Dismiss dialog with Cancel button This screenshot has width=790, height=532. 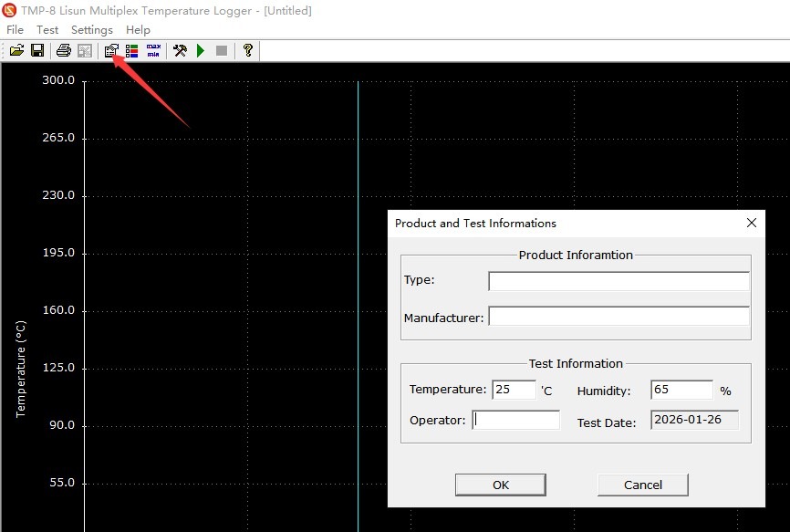click(x=643, y=485)
